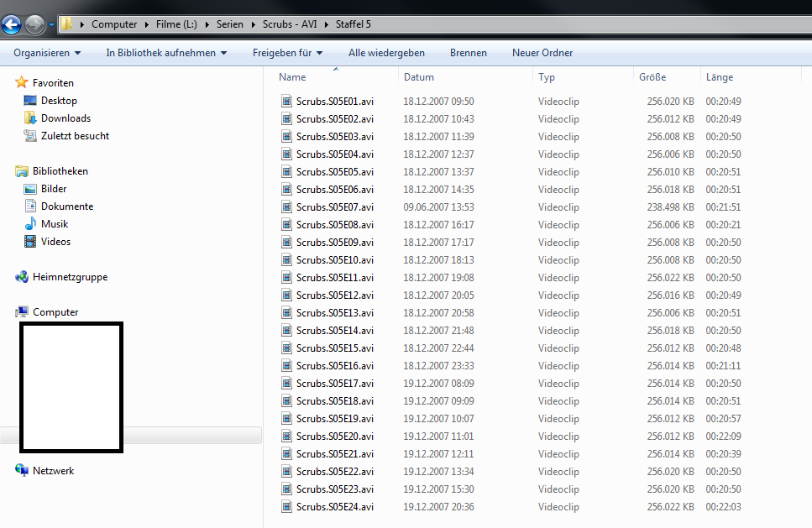This screenshot has width=812, height=528.
Task: Go back with the blue back arrow
Action: pos(12,24)
